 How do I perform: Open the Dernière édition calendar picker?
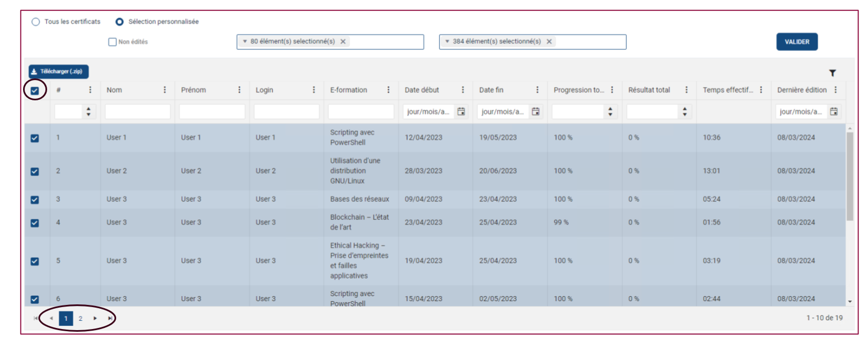click(x=833, y=111)
